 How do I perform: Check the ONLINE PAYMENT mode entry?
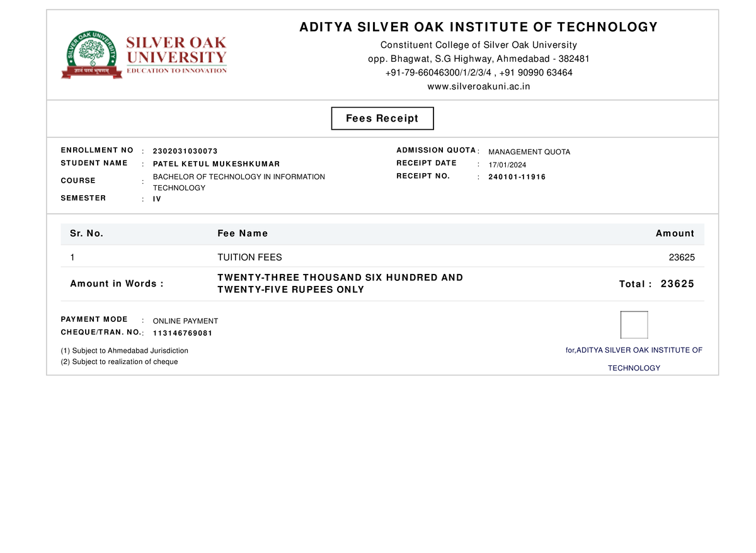(x=185, y=321)
